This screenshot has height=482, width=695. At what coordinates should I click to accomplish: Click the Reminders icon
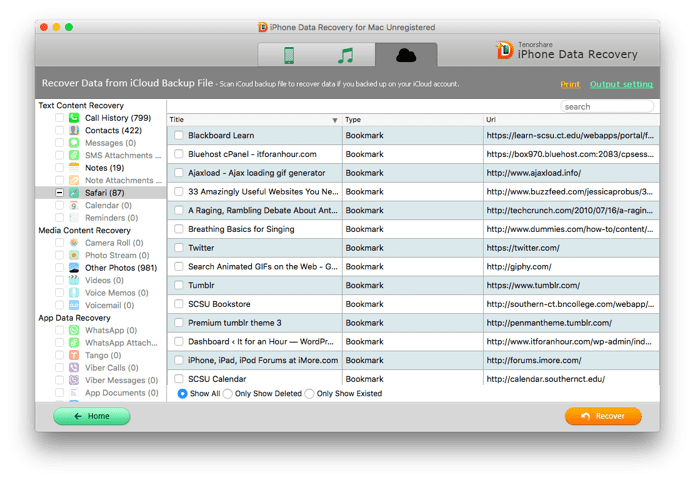coord(74,218)
